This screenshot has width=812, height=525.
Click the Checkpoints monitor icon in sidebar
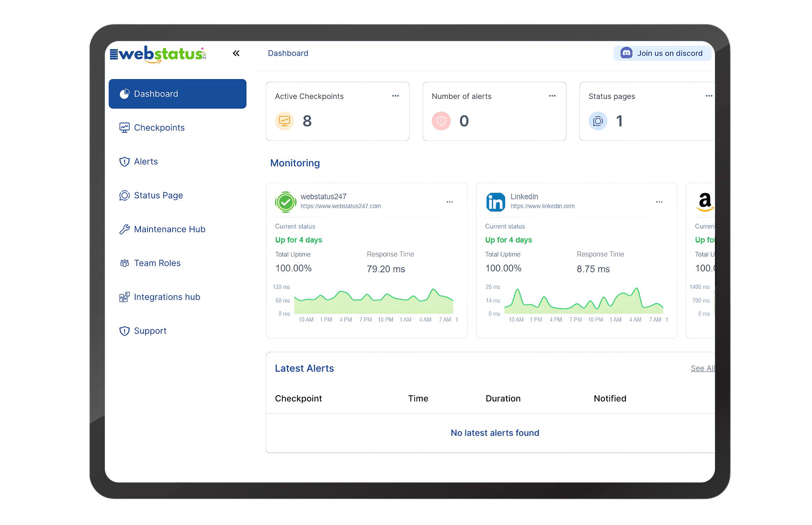click(x=124, y=128)
